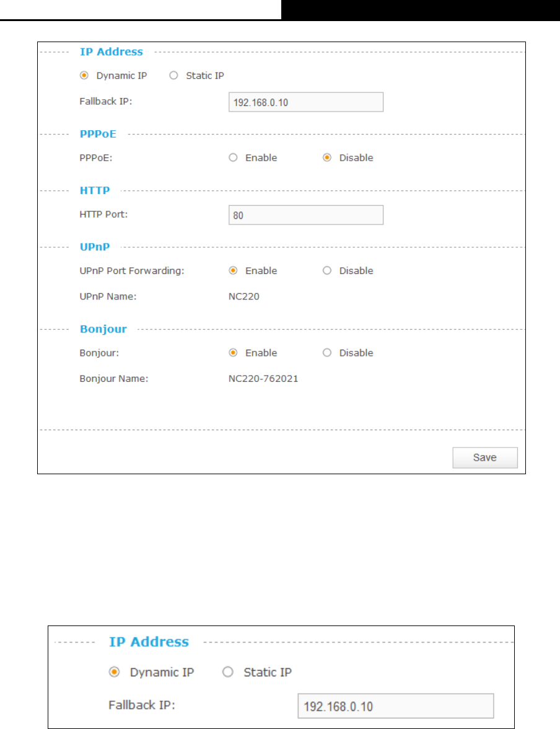Enable UPnP Port Forwarding
This screenshot has height=729, width=560.
point(234,270)
